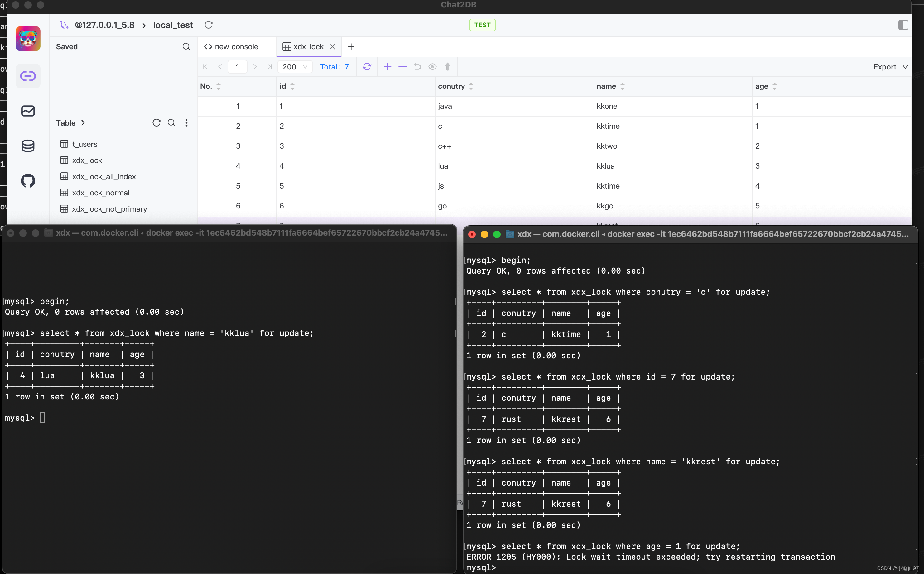This screenshot has width=924, height=574.
Task: Click the Saved panel heading
Action: 67,47
